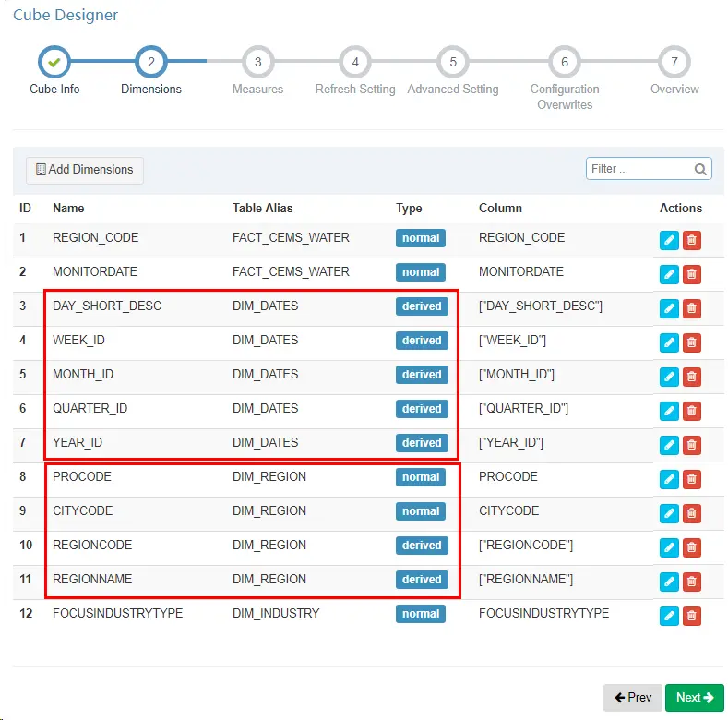Select the DIM_INDUSTRY table alias cell
Screen dimensions: 728x720
276,613
